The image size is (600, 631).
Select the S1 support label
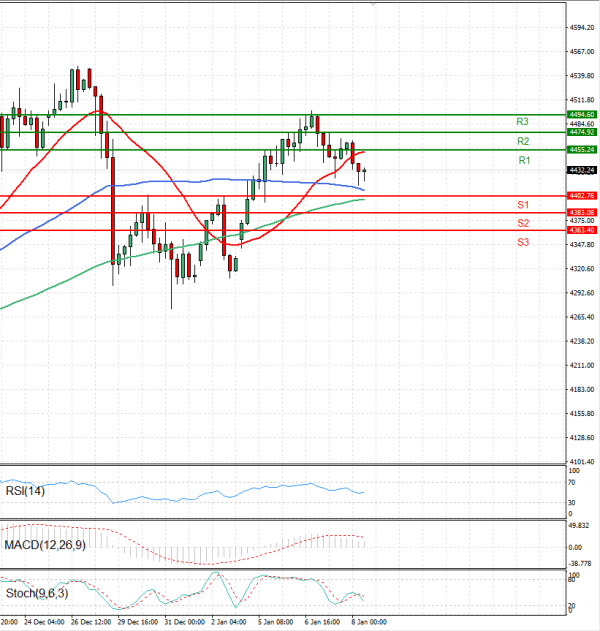point(523,204)
